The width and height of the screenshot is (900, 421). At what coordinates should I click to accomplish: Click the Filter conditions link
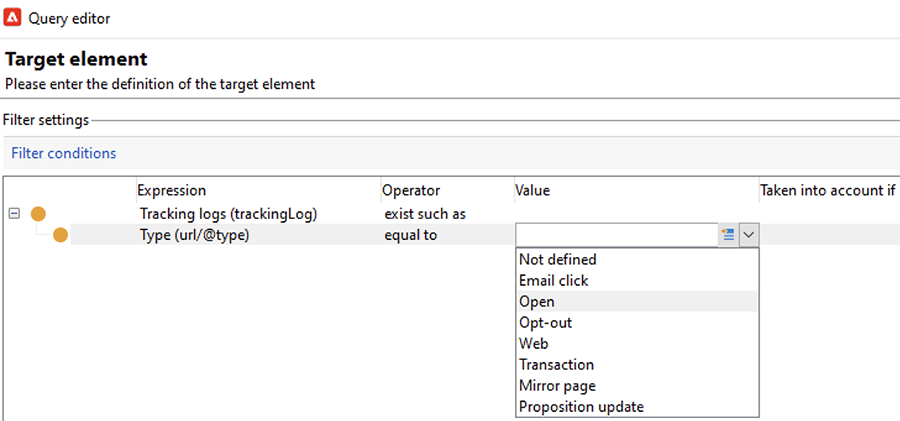(64, 153)
